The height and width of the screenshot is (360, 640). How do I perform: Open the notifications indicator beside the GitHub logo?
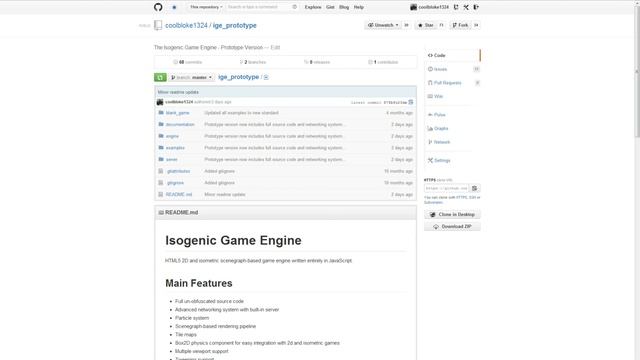[174, 7]
